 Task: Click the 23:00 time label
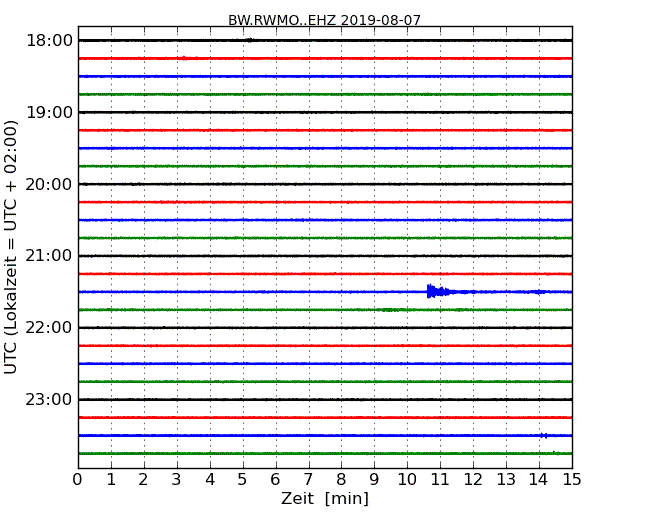pos(49,400)
